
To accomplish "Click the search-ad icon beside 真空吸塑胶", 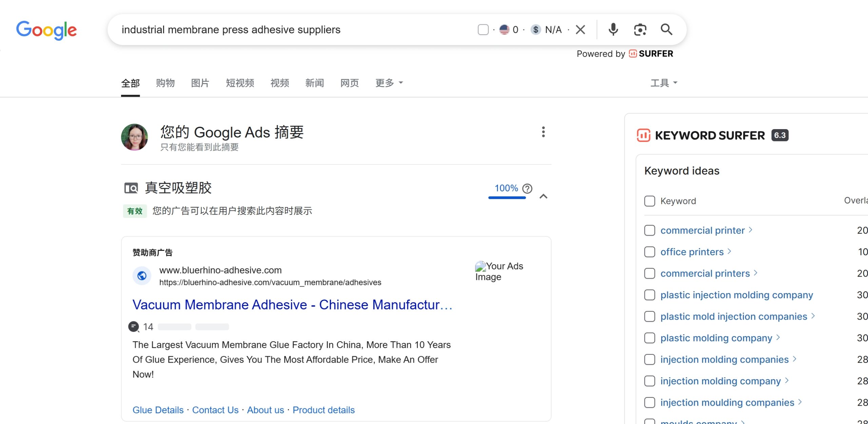I will 131,188.
